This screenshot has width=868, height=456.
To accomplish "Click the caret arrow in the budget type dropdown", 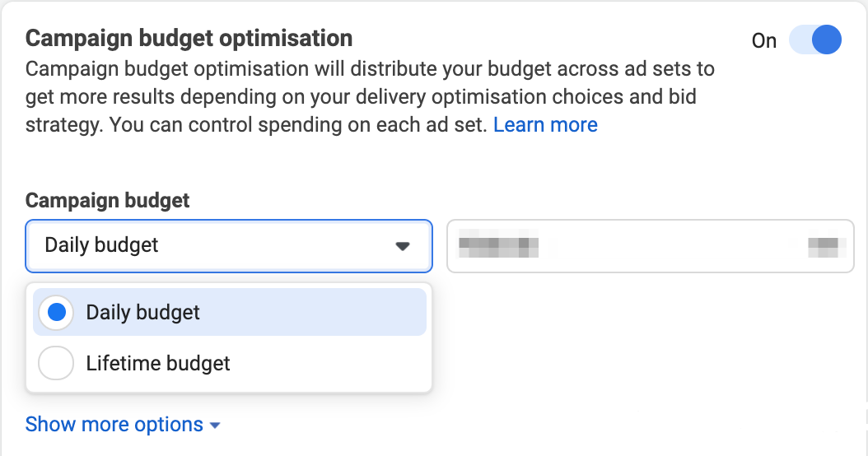I will pos(402,245).
